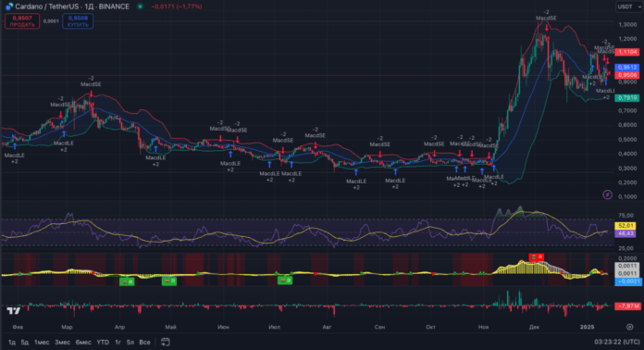Image resolution: width=644 pixels, height=350 pixels.
Task: Click the 0,1000 price scale level
Action: 627,197
